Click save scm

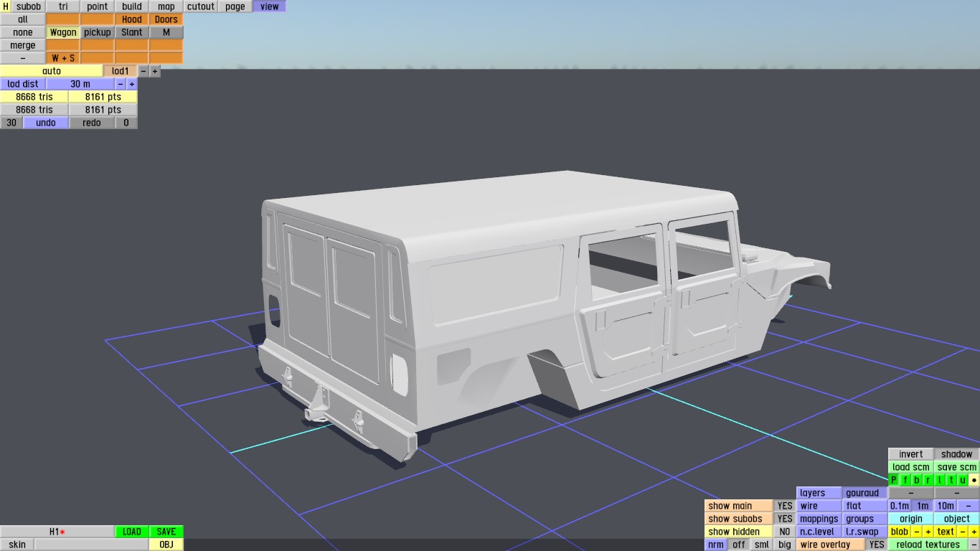coord(957,467)
